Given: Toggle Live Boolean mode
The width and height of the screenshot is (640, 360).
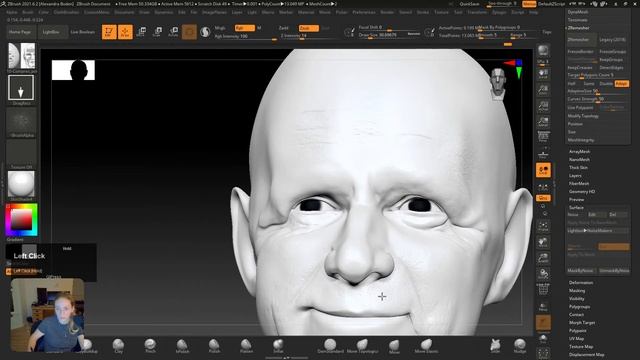Looking at the screenshot, I should tap(82, 32).
